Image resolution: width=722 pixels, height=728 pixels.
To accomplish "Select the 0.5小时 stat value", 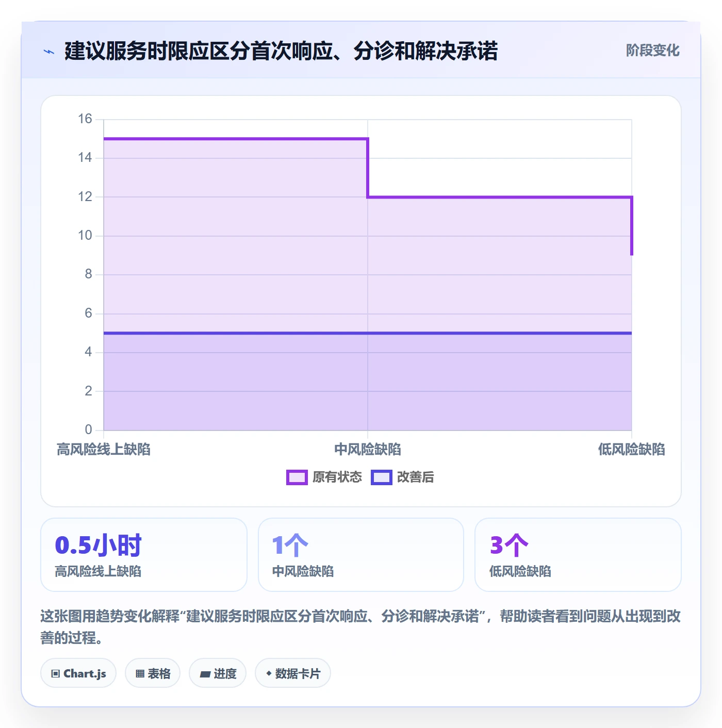I will (x=98, y=545).
